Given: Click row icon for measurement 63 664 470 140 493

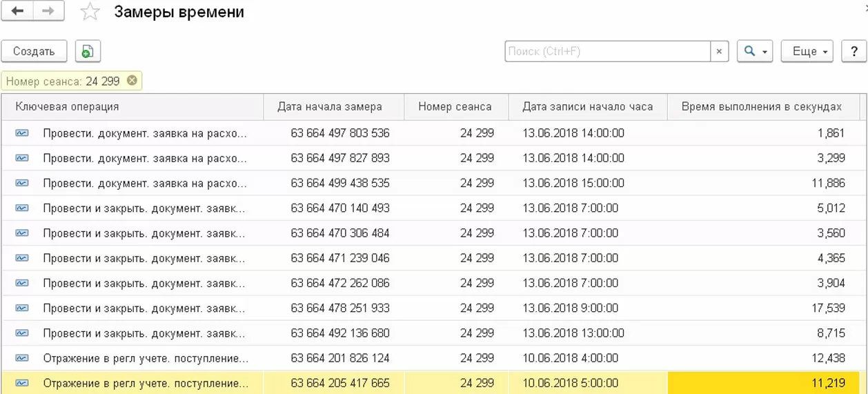Looking at the screenshot, I should click(x=22, y=208).
